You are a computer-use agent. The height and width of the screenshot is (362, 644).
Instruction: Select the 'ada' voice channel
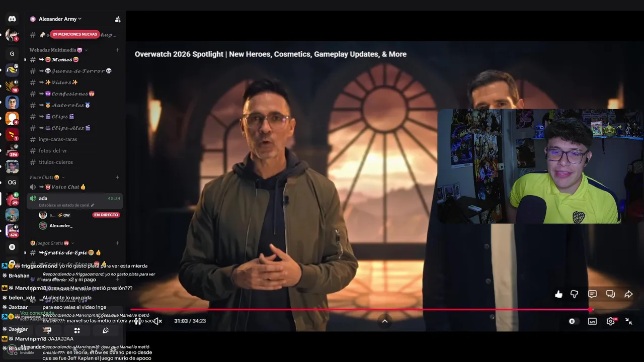(x=74, y=201)
